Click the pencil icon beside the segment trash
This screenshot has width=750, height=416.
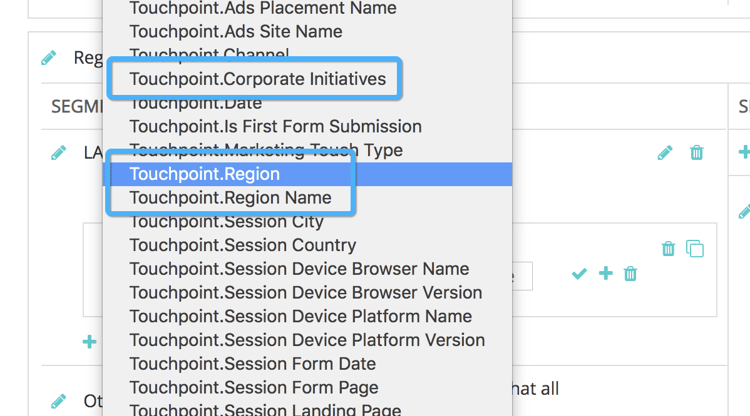point(665,153)
